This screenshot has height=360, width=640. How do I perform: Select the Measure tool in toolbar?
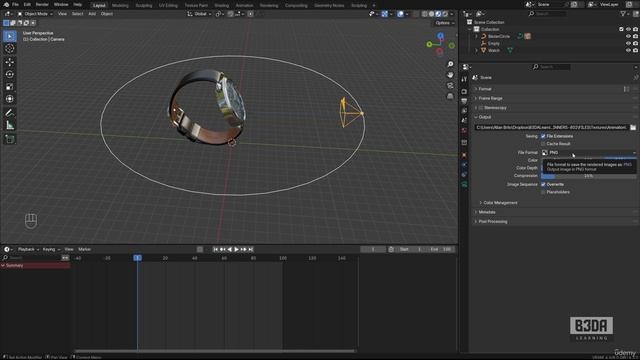click(x=10, y=125)
